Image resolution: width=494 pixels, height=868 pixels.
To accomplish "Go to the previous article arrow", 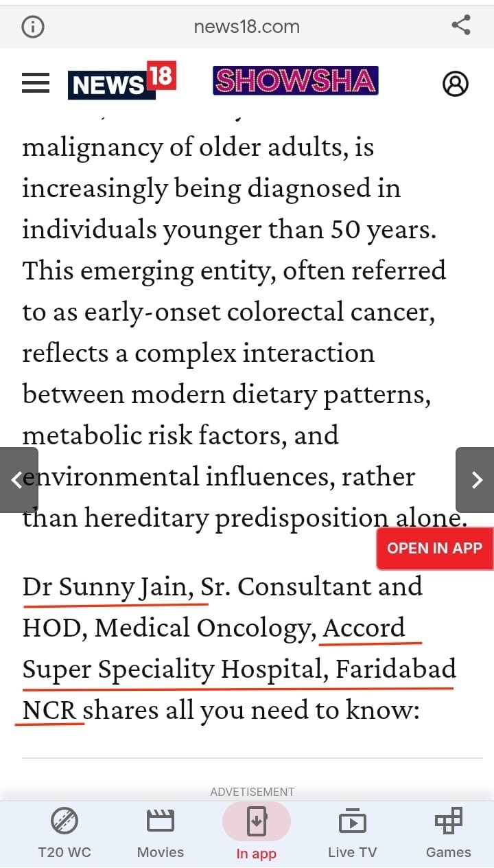I will point(18,479).
